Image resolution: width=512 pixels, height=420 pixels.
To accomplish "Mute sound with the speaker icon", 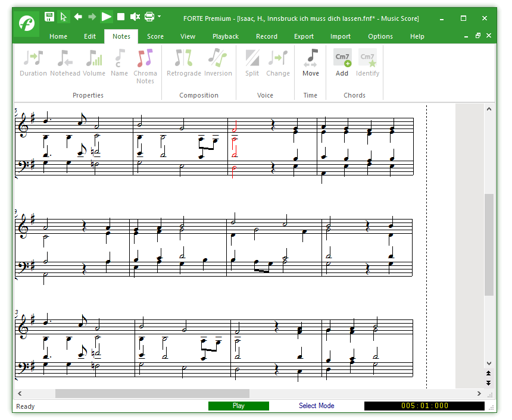I will (x=135, y=17).
